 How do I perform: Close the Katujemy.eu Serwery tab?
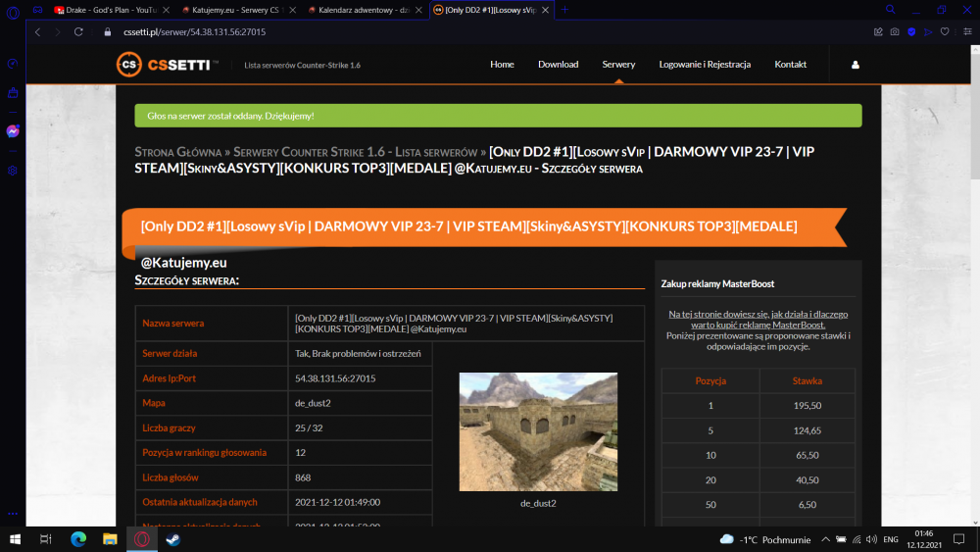pos(292,10)
